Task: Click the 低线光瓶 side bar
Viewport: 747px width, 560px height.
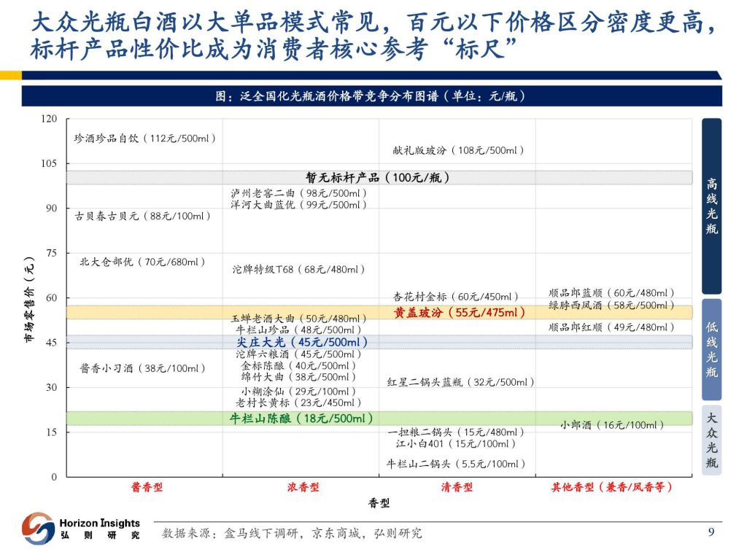Action: point(711,349)
